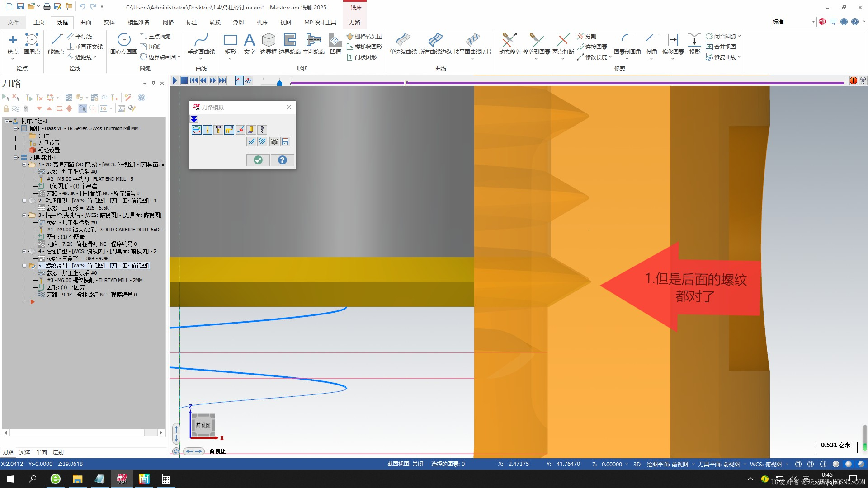This screenshot has width=868, height=488.
Task: Click the simulation speed slider handle
Action: click(x=279, y=83)
